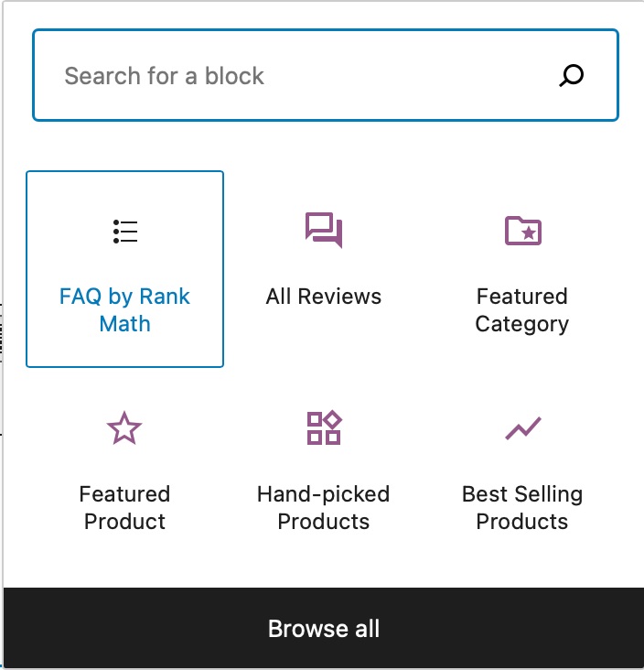Screen dimensions: 644x670
Task: Click the All Reviews speech bubbles icon
Action: [324, 230]
